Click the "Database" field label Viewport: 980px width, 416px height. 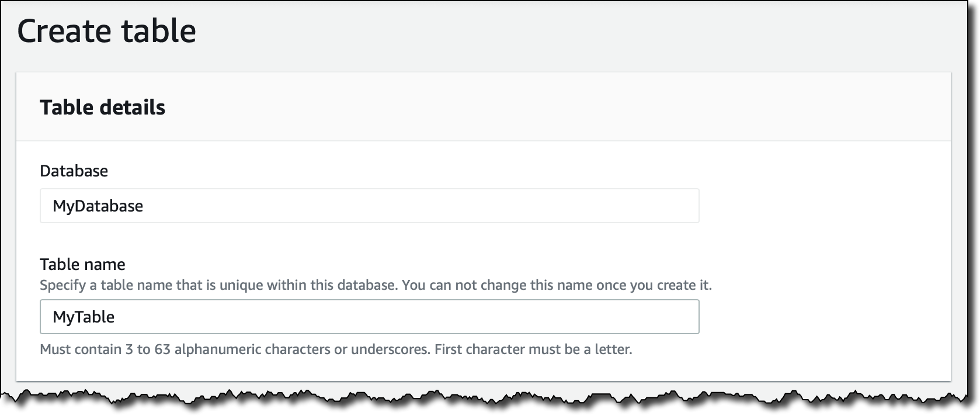coord(74,171)
